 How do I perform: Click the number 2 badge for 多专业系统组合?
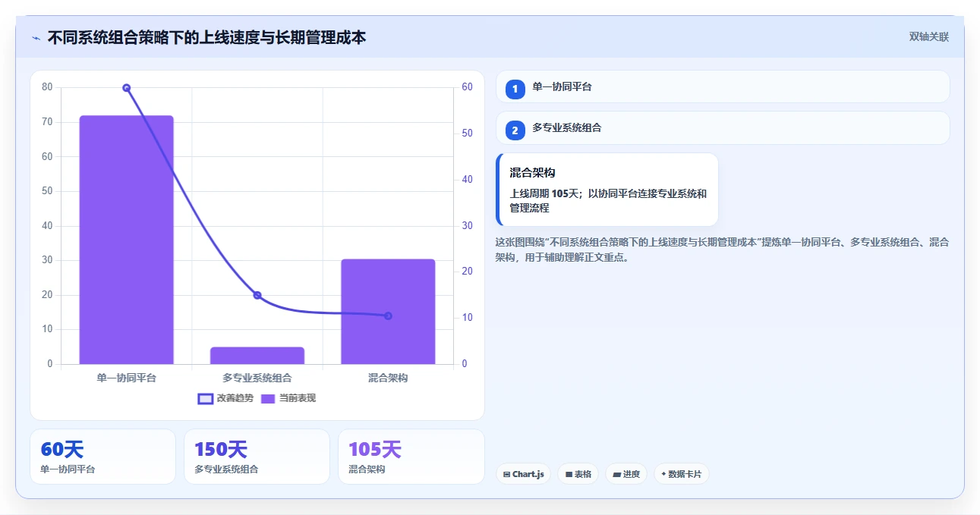point(515,130)
